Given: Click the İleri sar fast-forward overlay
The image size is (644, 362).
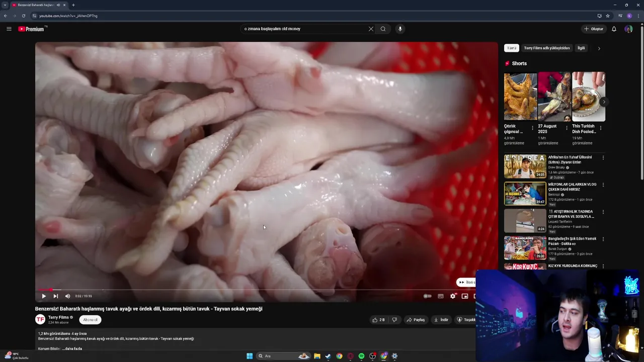Looking at the screenshot, I should coord(466,282).
